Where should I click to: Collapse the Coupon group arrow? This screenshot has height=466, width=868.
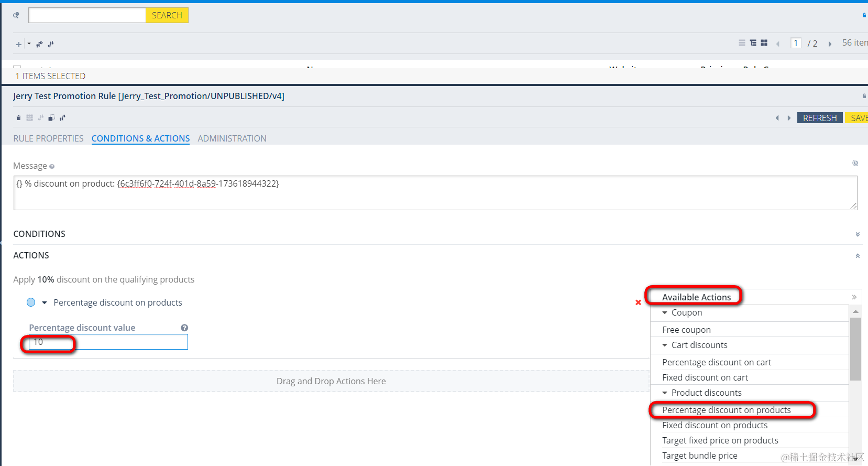(x=665, y=312)
